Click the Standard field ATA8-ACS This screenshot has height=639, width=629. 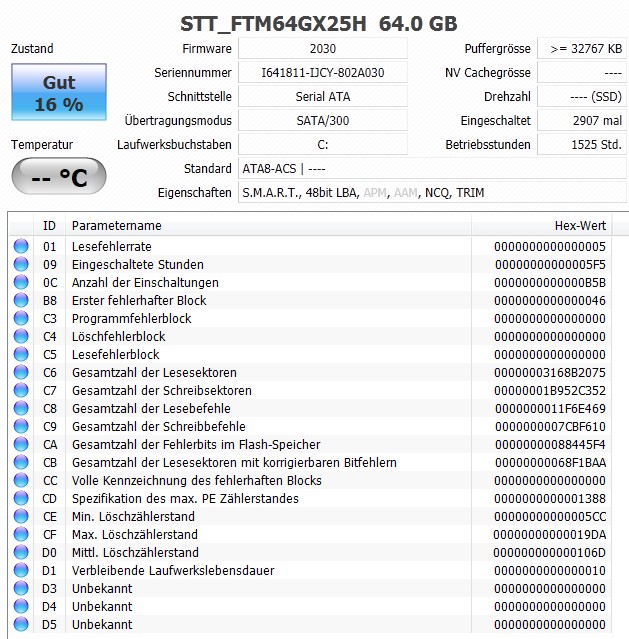click(x=432, y=169)
